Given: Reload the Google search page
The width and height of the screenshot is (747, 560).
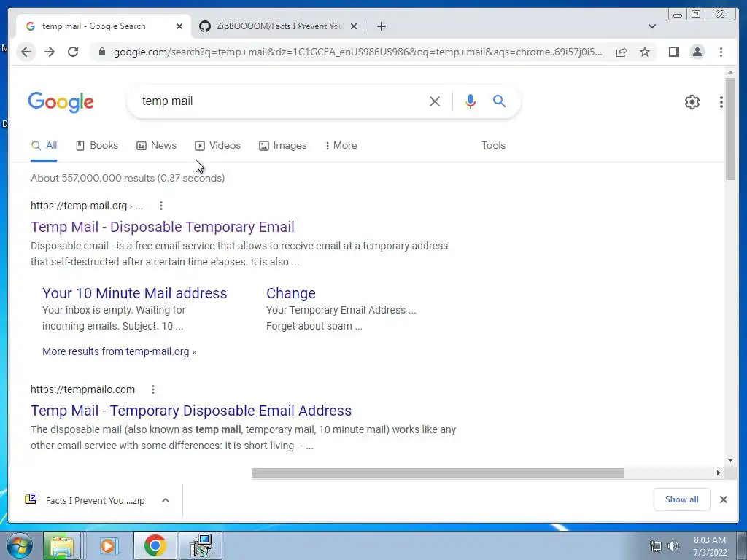Looking at the screenshot, I should pos(73,52).
